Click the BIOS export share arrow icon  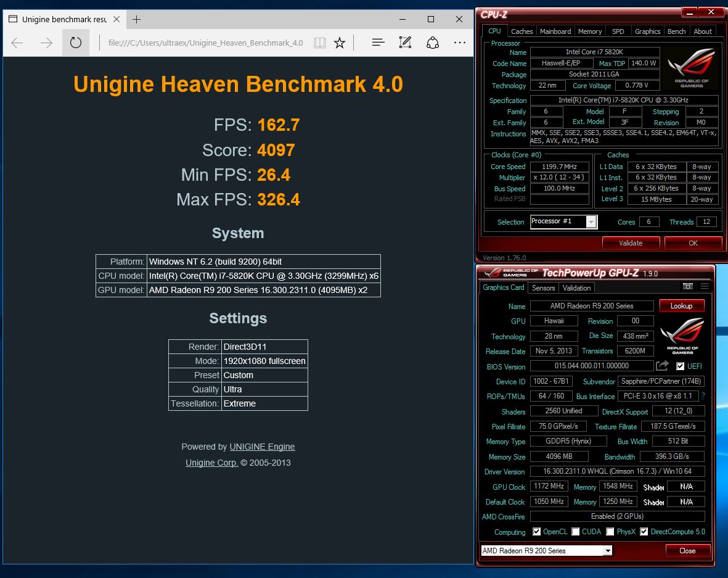point(663,366)
